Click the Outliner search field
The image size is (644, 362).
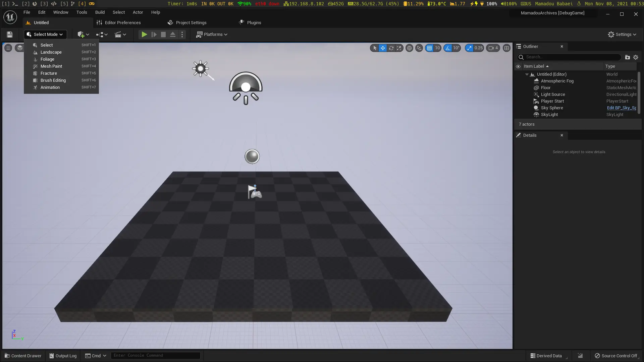572,57
